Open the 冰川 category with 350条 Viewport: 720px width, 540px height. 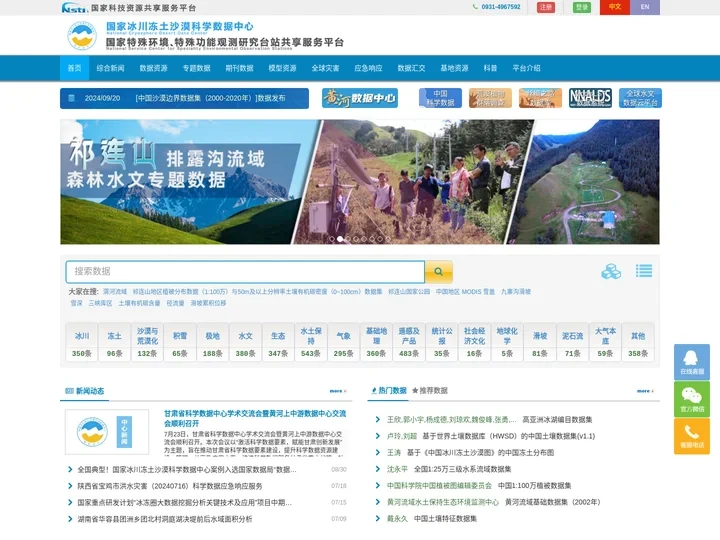[x=82, y=342]
